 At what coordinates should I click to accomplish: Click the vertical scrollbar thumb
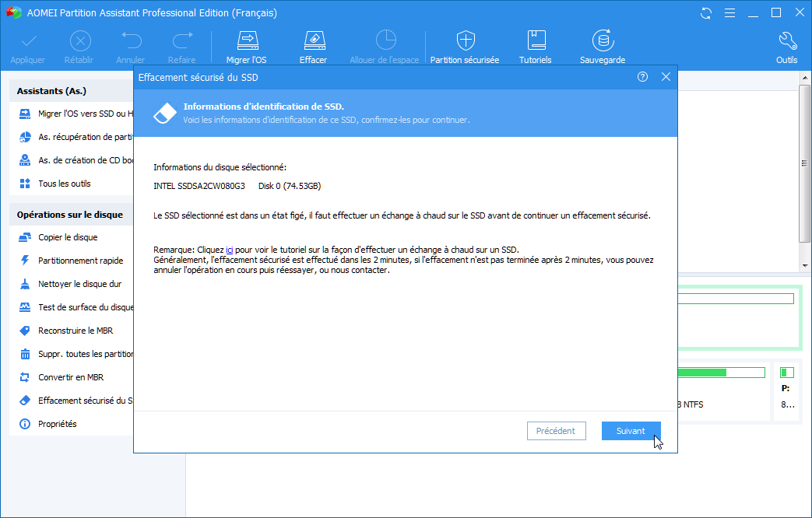(804, 163)
